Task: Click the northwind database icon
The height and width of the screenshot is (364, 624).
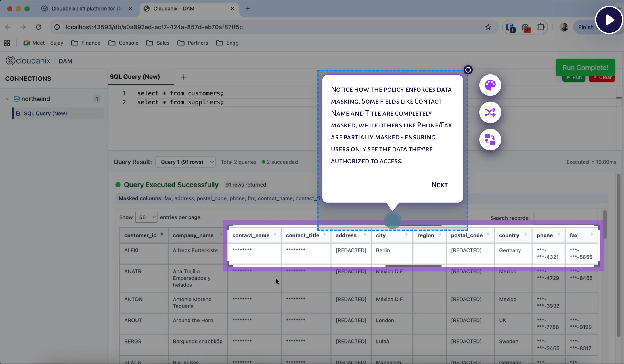Action: [17, 99]
